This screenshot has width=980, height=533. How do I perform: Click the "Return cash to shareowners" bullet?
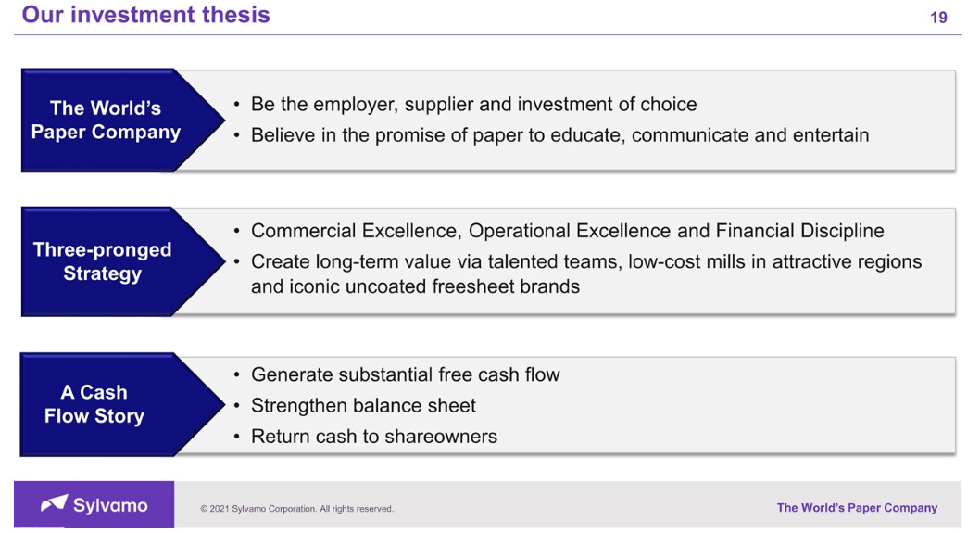[373, 437]
